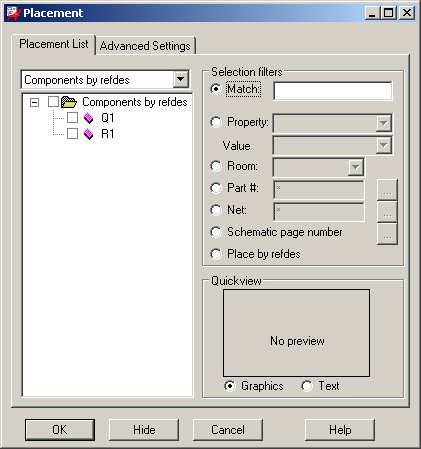Open the Room dropdown list

click(x=356, y=167)
